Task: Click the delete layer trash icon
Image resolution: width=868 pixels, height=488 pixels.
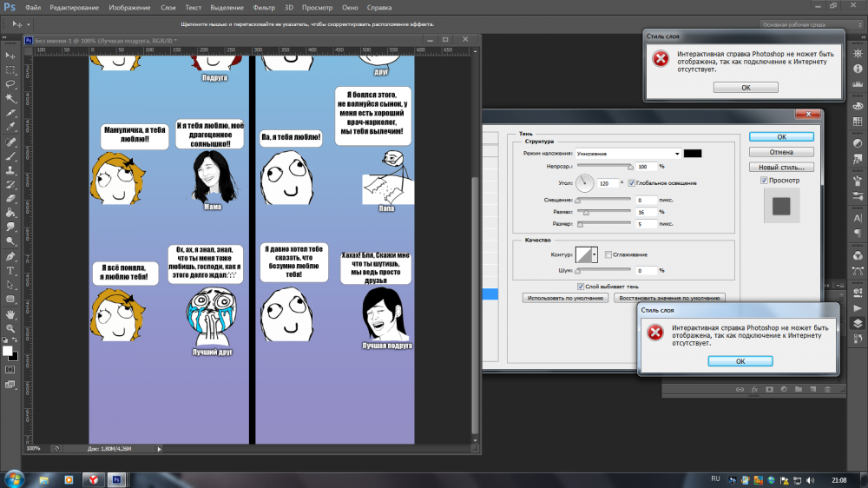Action: pyautogui.click(x=827, y=389)
